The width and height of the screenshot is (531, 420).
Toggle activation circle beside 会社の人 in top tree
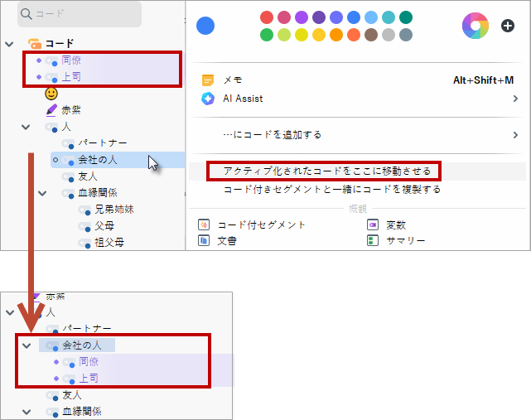[x=55, y=159]
